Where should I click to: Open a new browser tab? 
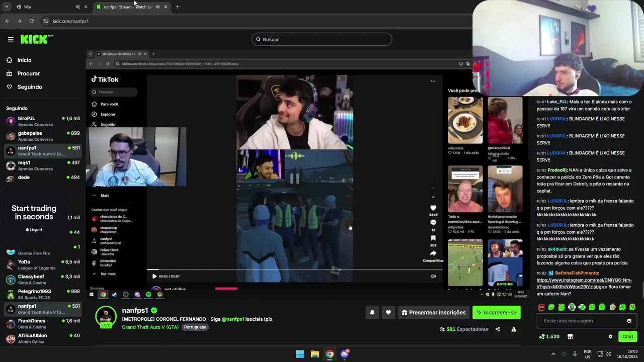(178, 7)
